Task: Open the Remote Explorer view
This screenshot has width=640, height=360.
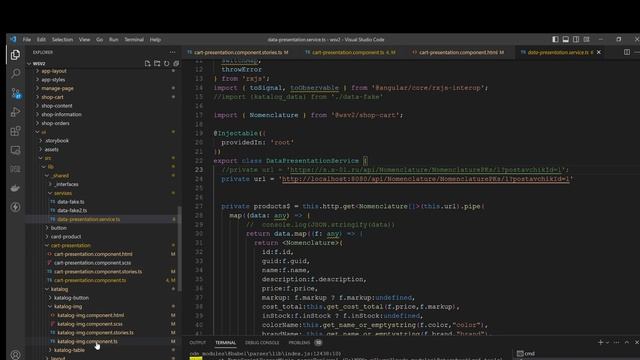Action: tap(16, 150)
